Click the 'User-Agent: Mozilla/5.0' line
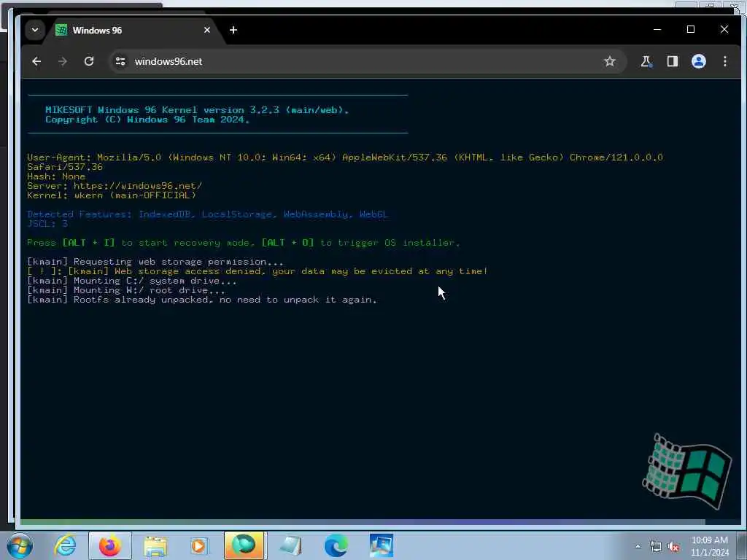The width and height of the screenshot is (747, 560). [x=345, y=162]
